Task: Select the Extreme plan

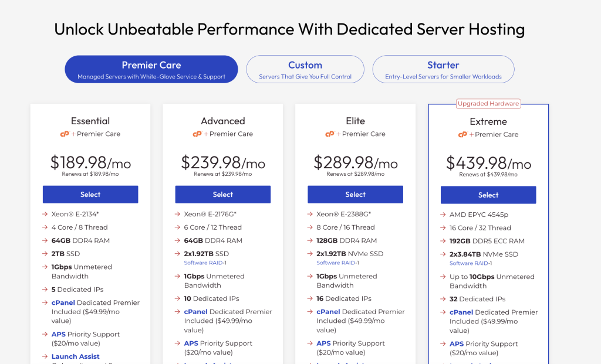Action: 488,195
